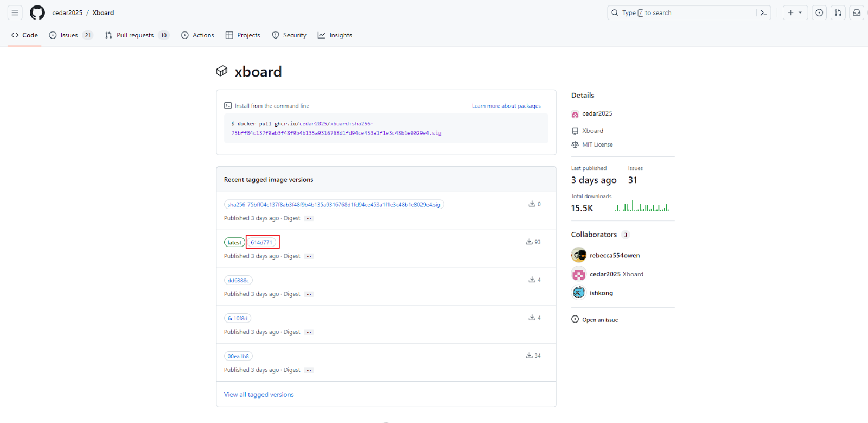Expand the create new plus dropdown
The width and height of the screenshot is (868, 423).
795,12
